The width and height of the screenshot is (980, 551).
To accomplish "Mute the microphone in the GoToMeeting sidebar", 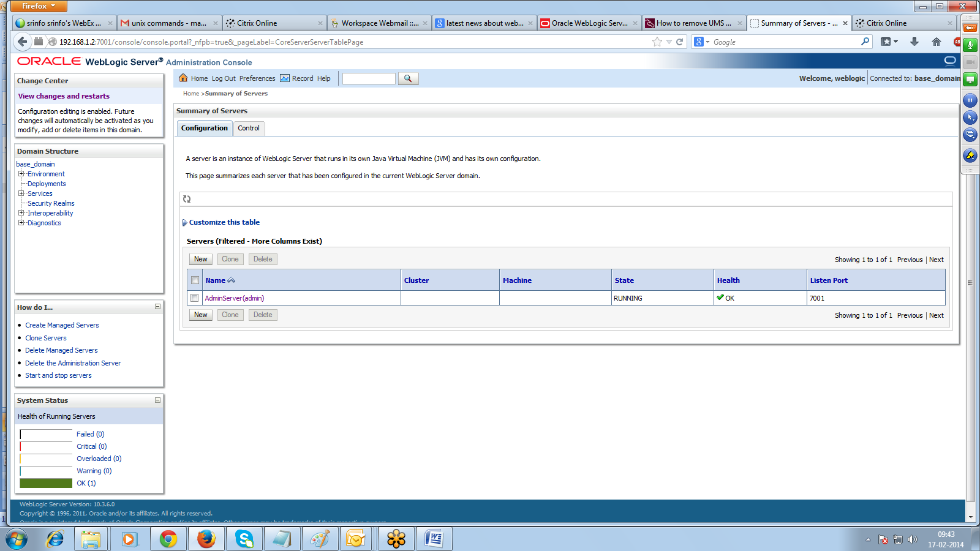I will click(970, 45).
